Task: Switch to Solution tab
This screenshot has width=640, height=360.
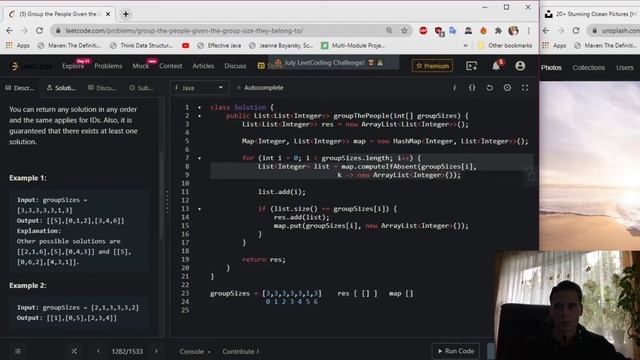Action: point(61,88)
